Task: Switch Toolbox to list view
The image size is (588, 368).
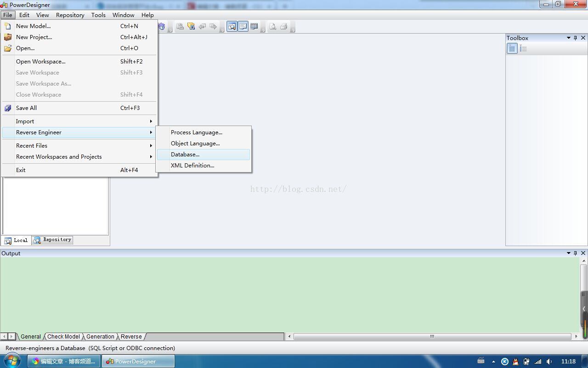Action: point(523,48)
